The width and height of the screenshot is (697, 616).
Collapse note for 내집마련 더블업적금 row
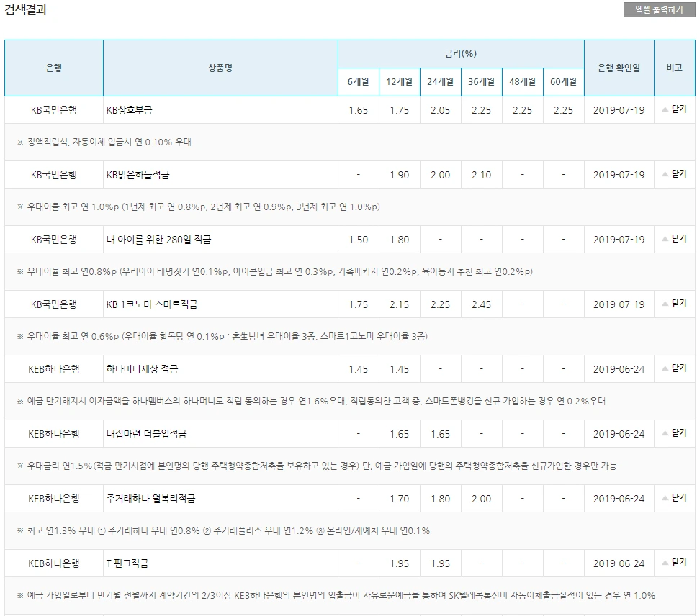point(675,433)
